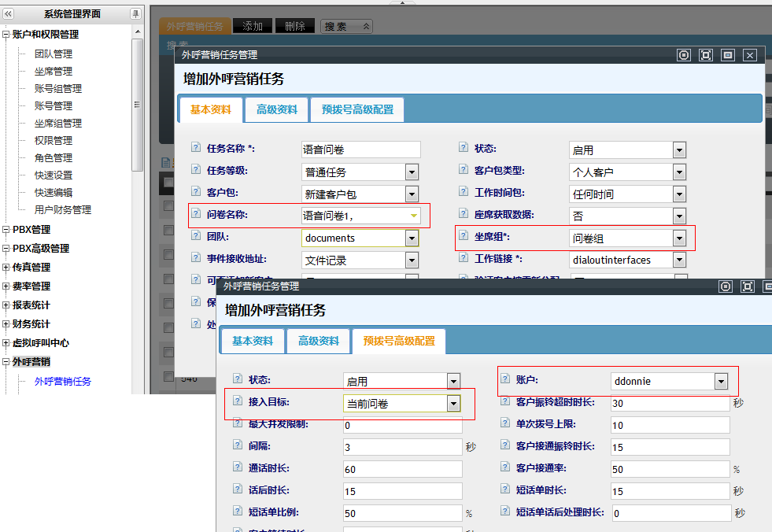Click help icon beside 任务名称 field
This screenshot has height=532, width=772.
196,149
